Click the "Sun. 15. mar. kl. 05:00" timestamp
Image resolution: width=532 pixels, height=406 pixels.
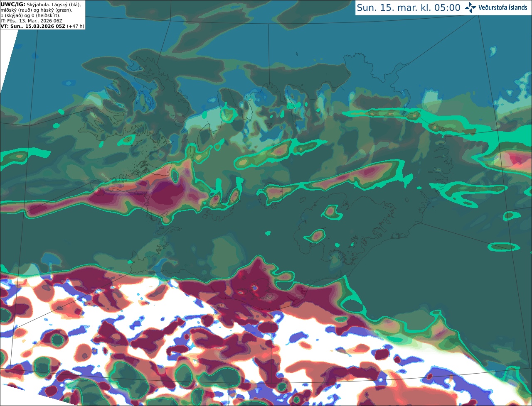pos(409,7)
